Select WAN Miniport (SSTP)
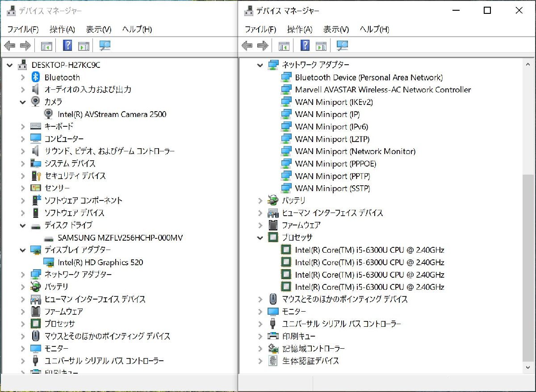This screenshot has width=536, height=392. click(332, 188)
